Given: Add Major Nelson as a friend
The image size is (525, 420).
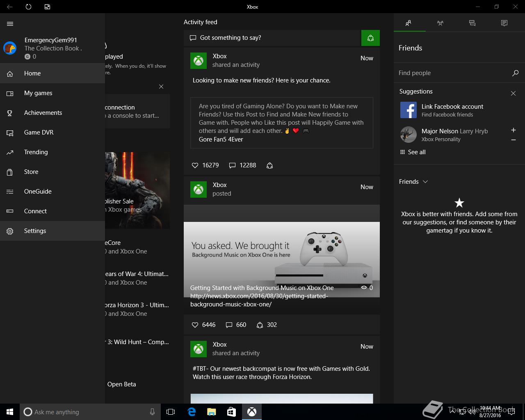Looking at the screenshot, I should (x=513, y=130).
